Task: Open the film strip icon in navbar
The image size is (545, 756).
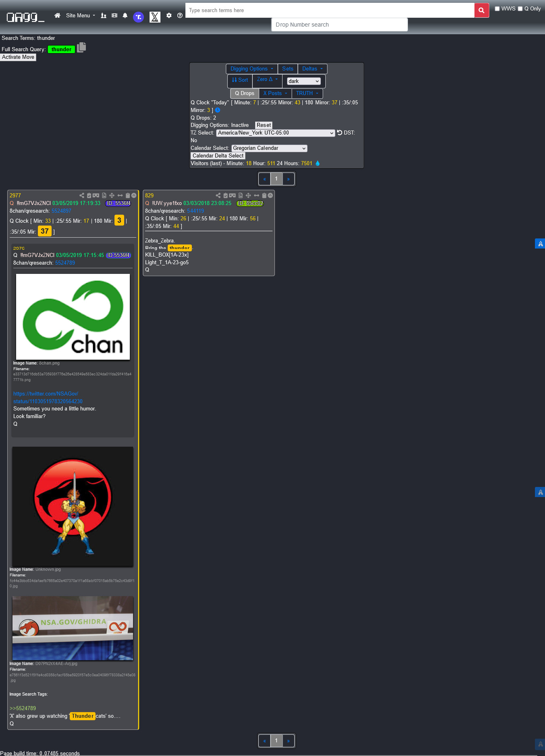Action: (x=114, y=15)
